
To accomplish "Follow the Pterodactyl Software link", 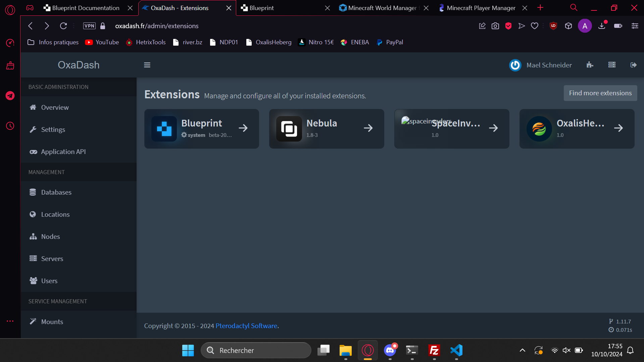I will (246, 326).
